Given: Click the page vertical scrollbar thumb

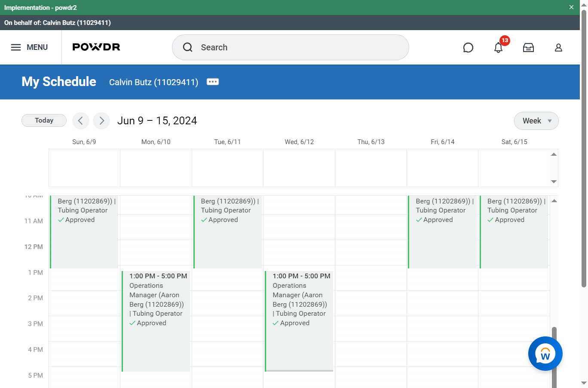Looking at the screenshot, I should pos(584,148).
